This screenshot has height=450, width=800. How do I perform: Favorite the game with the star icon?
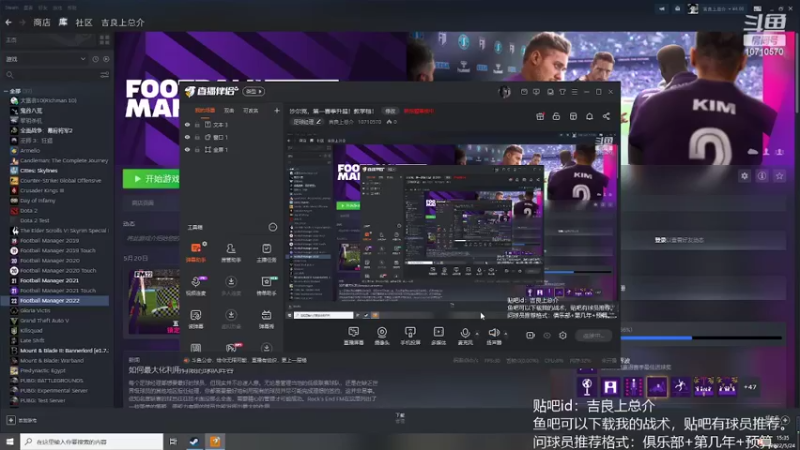tap(779, 176)
